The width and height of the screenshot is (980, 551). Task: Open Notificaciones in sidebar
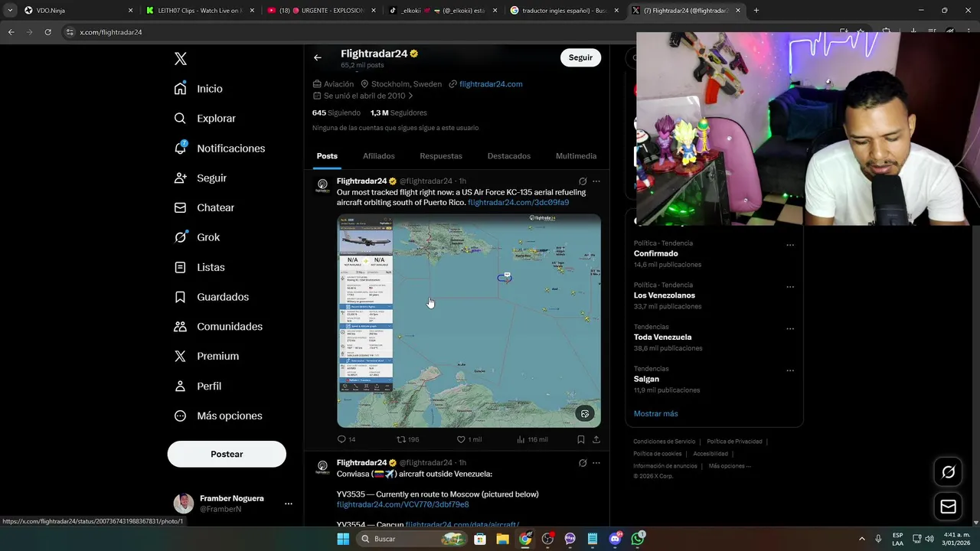(219, 148)
